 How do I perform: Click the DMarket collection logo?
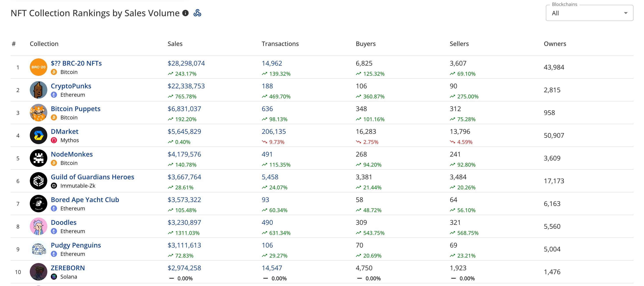(39, 135)
